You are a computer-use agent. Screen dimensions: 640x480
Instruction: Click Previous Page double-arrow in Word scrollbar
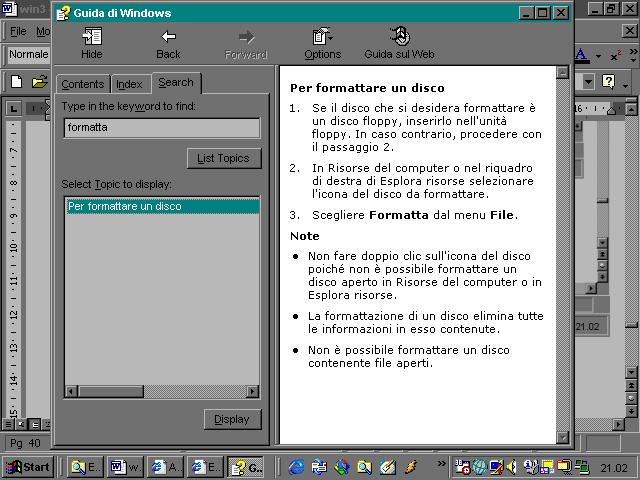[x=631, y=386]
